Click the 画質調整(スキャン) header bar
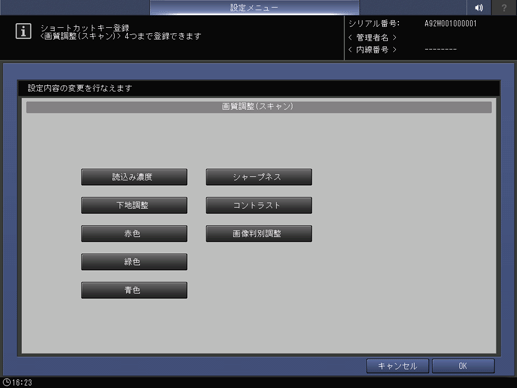Screen dimensions: 517x388 tap(259, 107)
